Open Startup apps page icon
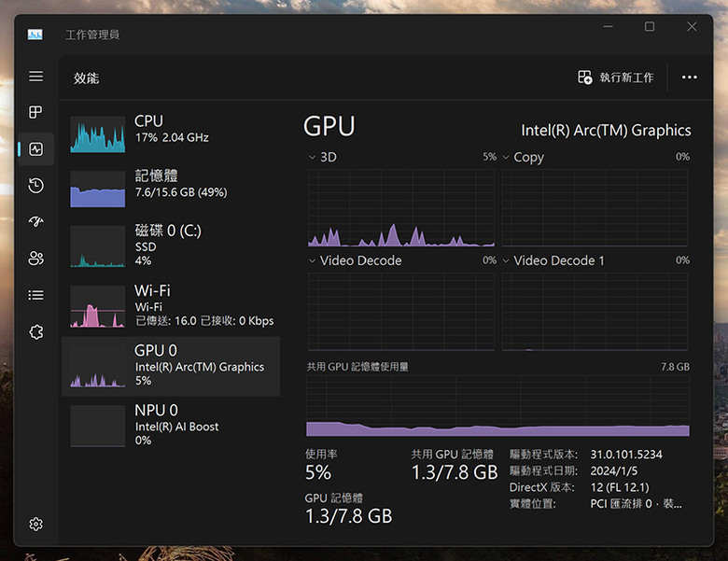Screen dimensions: 728x561 coord(35,221)
